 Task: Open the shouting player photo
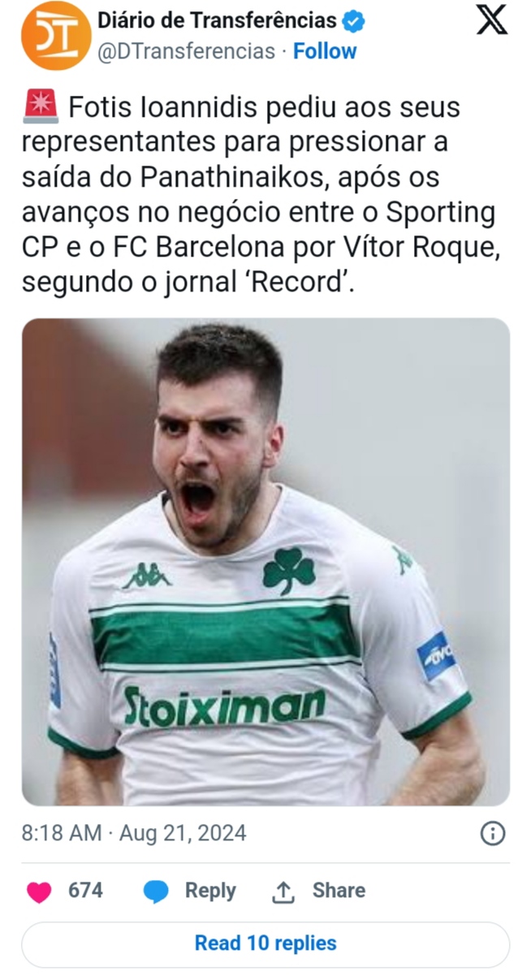[265, 561]
